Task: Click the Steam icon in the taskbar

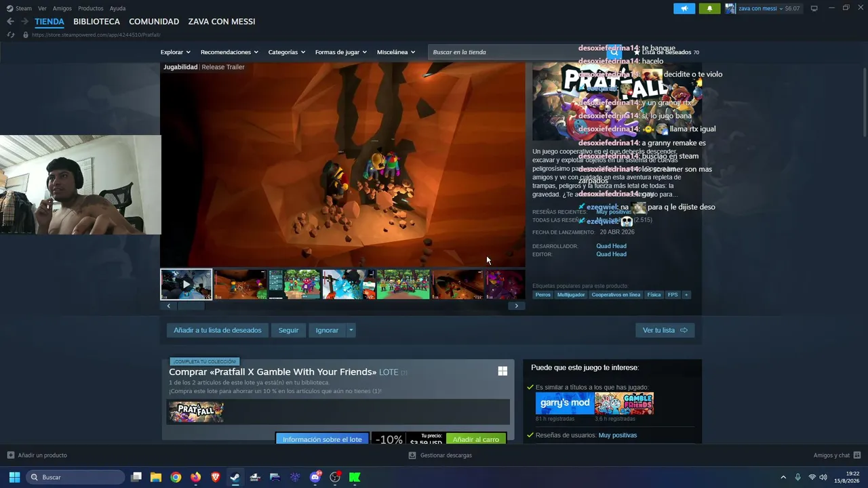Action: pyautogui.click(x=235, y=477)
